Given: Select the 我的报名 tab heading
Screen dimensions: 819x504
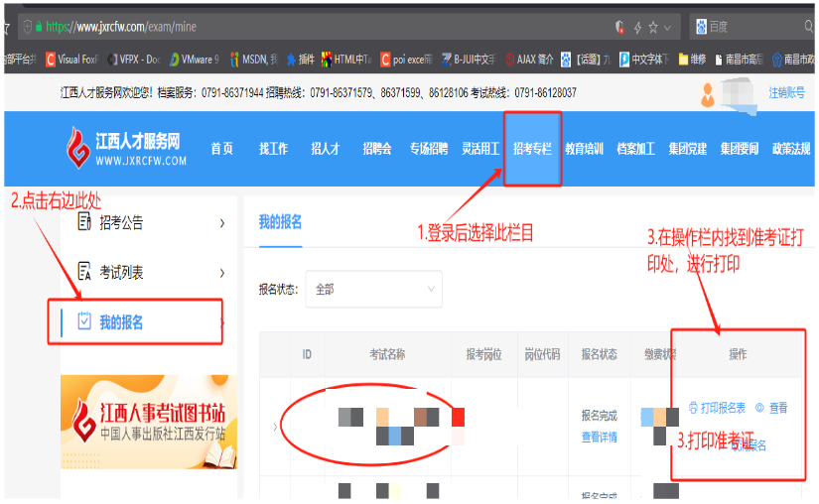Looking at the screenshot, I should pos(281,222).
